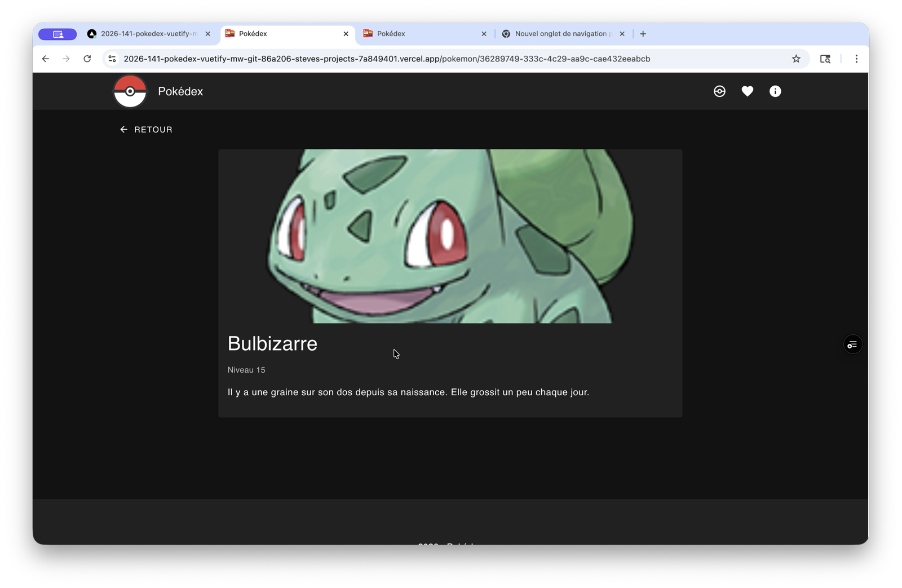Viewport: 902px width, 588px height.
Task: Click the purple screen indicator pill
Action: click(57, 34)
